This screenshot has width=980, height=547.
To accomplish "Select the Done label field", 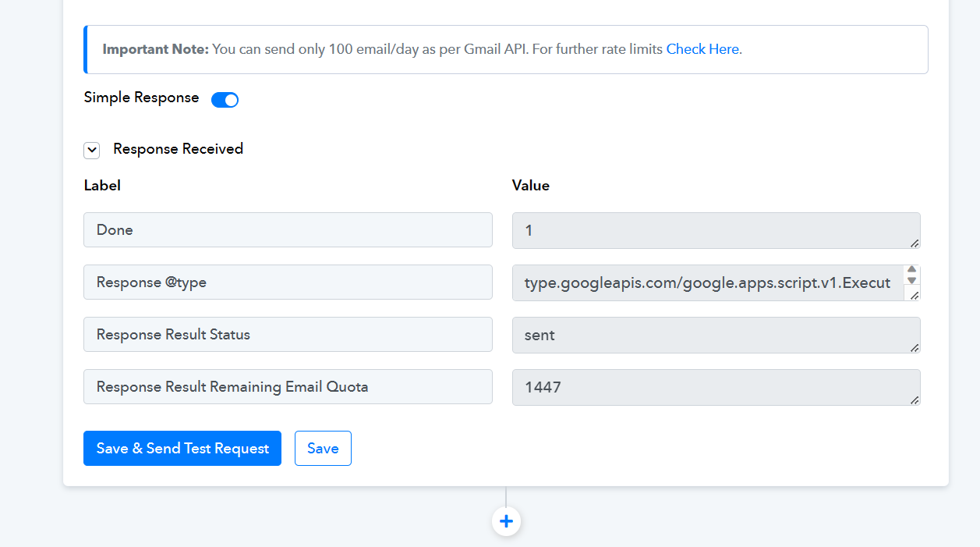I will coord(288,230).
